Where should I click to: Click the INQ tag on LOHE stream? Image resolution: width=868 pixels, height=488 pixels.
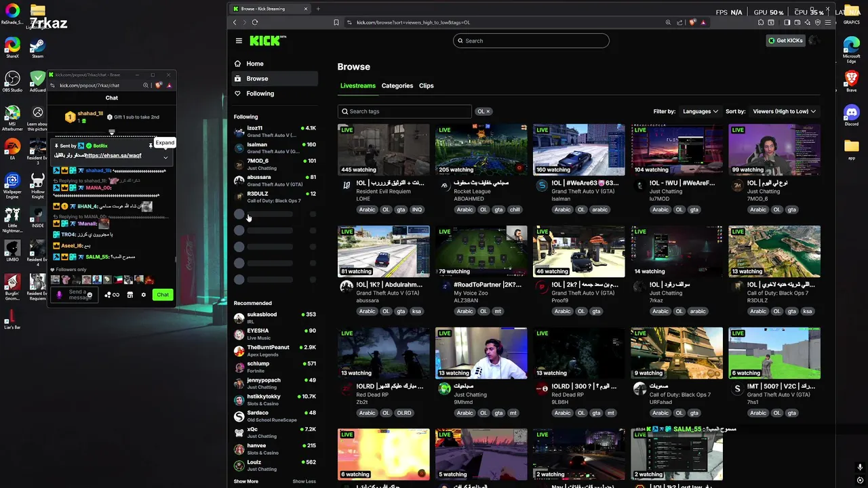coord(417,209)
